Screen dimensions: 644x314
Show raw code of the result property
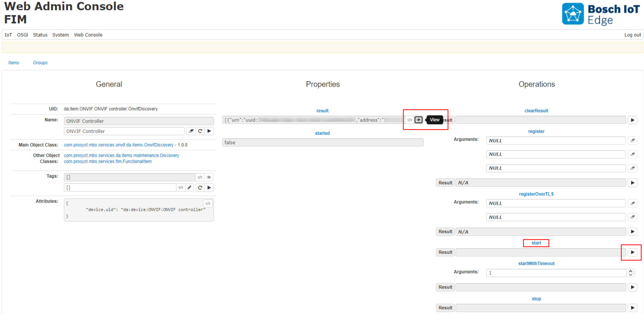click(x=409, y=120)
